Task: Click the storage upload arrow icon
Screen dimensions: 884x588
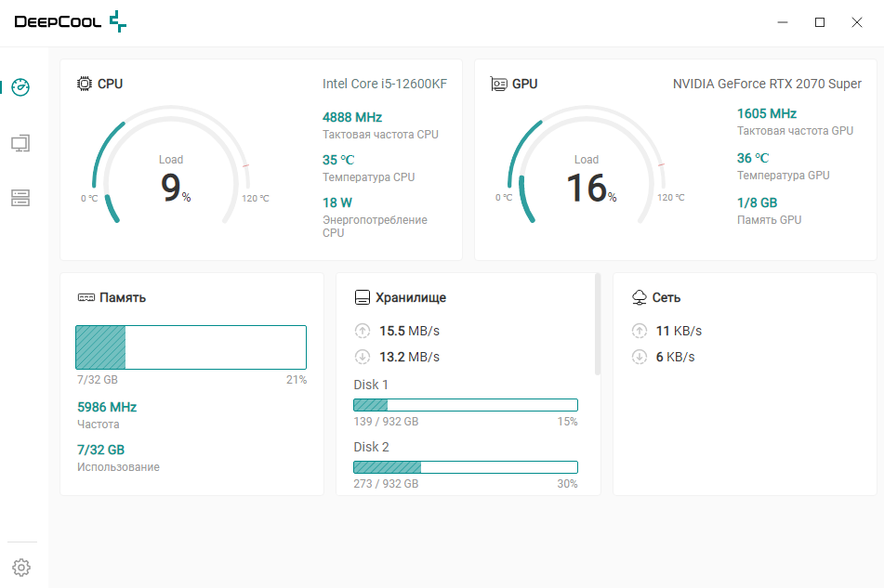Action: click(363, 331)
